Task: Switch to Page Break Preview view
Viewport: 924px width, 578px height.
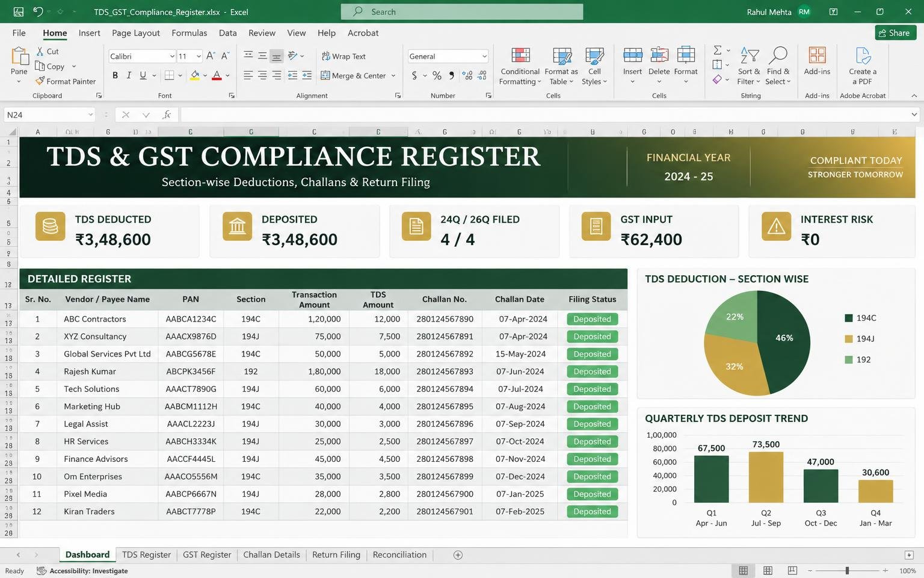Action: (x=792, y=570)
